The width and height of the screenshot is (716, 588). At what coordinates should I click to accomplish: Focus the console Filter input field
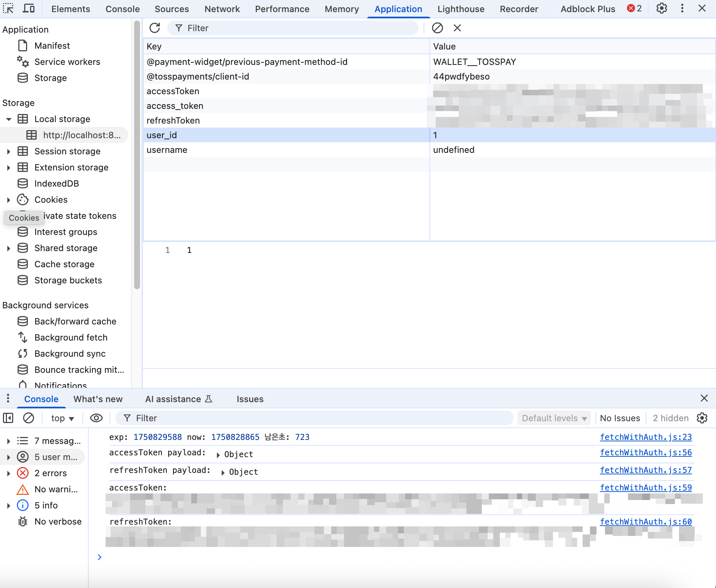pyautogui.click(x=314, y=418)
